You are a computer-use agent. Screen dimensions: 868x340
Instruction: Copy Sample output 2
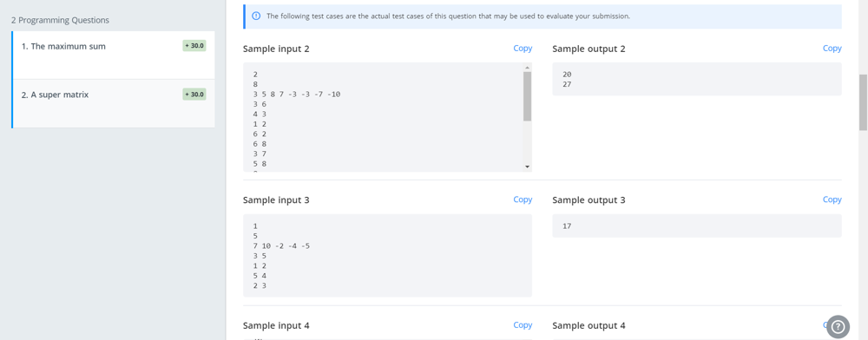[x=832, y=48]
